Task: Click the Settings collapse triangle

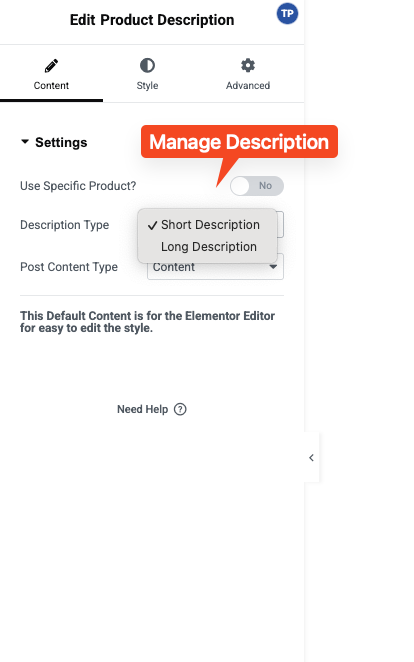Action: [x=25, y=142]
